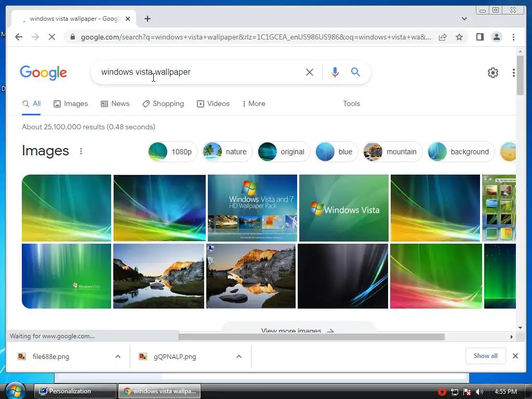The height and width of the screenshot is (399, 532).
Task: Start voice search with microphone
Action: [x=335, y=72]
